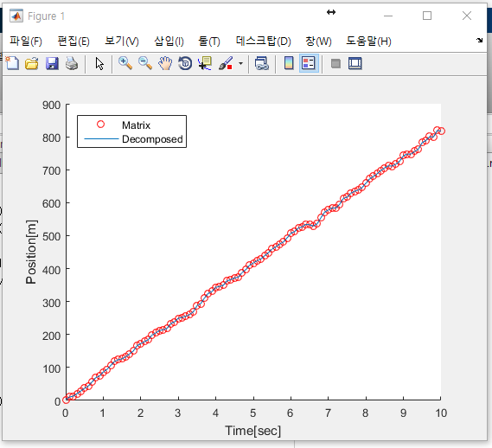The width and height of the screenshot is (492, 448).
Task: Open the 데스크탑(D) menu
Action: click(x=263, y=42)
